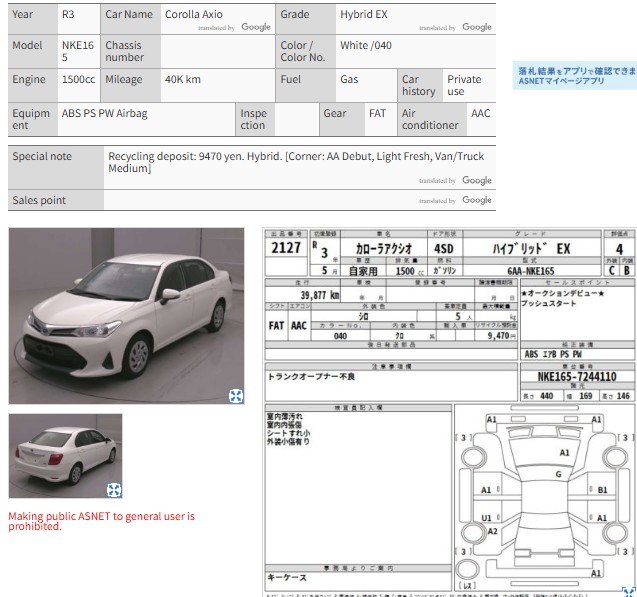Screen dimensions: 637x597
Task: Select the 'Private use' car history value
Action: [x=464, y=85]
